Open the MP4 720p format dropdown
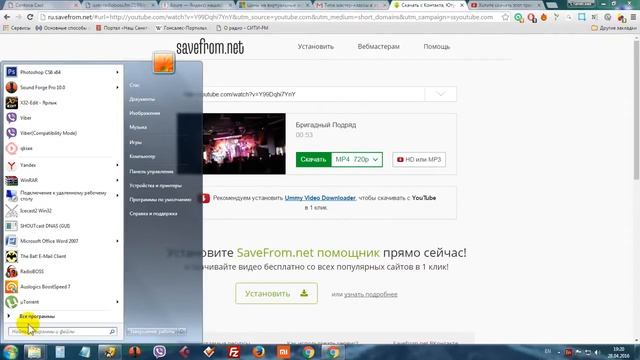640x360 pixels. (357, 160)
